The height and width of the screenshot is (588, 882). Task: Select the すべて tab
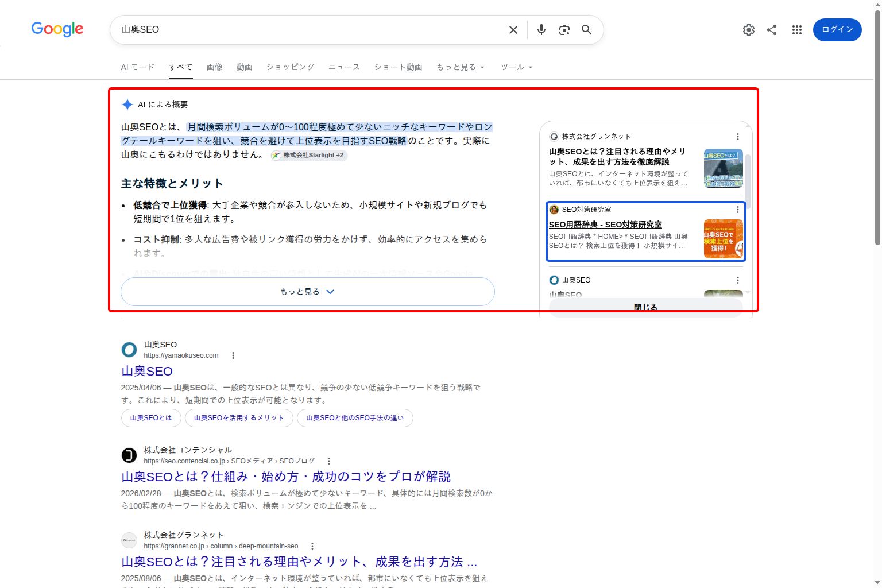181,67
